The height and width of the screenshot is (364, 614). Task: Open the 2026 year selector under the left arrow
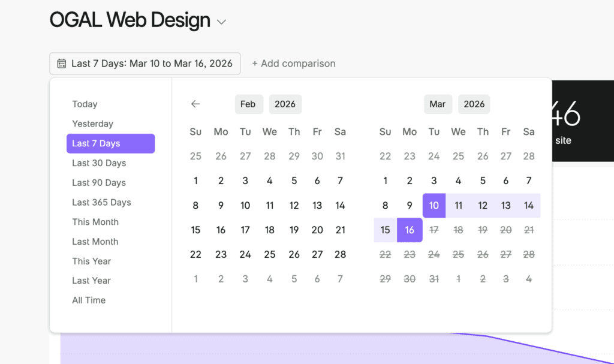(x=285, y=104)
